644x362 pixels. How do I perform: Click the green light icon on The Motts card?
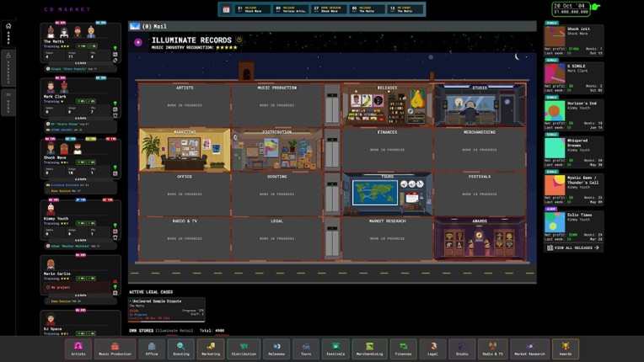coord(115,48)
